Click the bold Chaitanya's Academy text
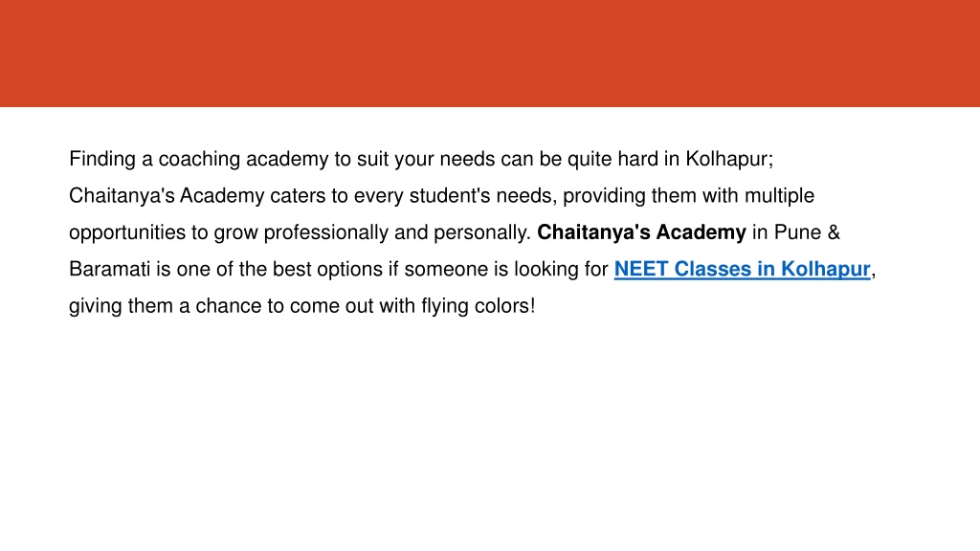Viewport: 980px width, 551px height. (641, 232)
